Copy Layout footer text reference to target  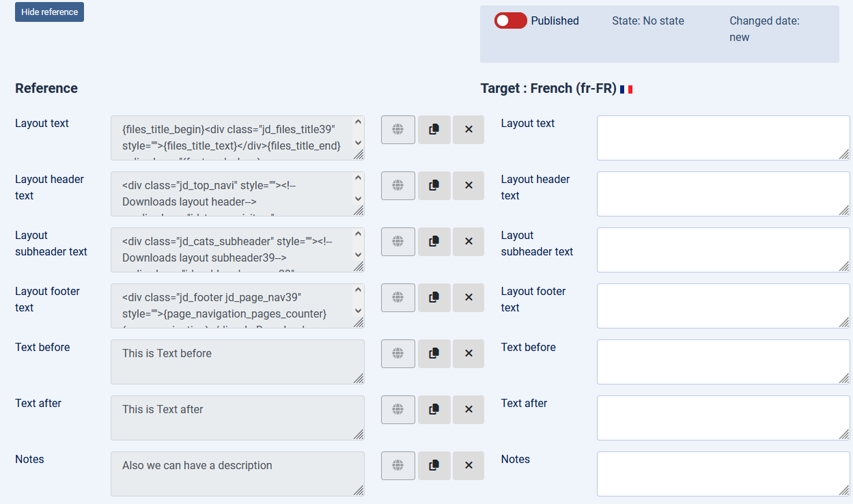click(x=434, y=298)
